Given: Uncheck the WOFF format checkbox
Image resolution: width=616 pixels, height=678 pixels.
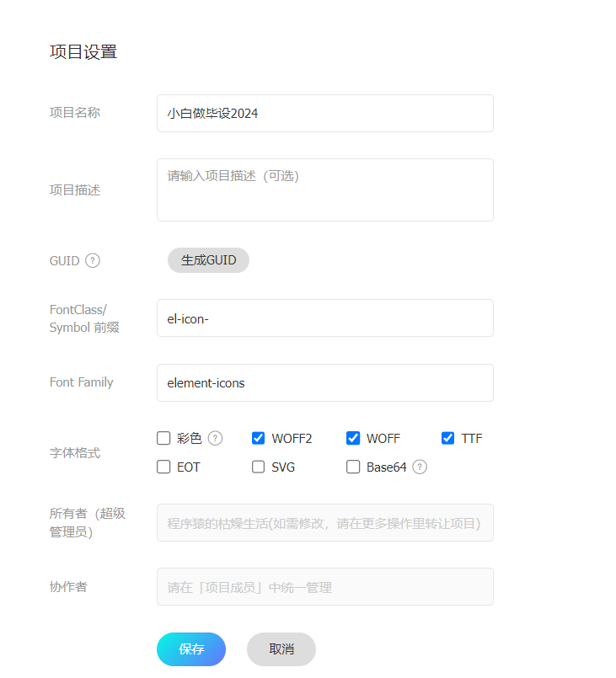Looking at the screenshot, I should (x=353, y=438).
